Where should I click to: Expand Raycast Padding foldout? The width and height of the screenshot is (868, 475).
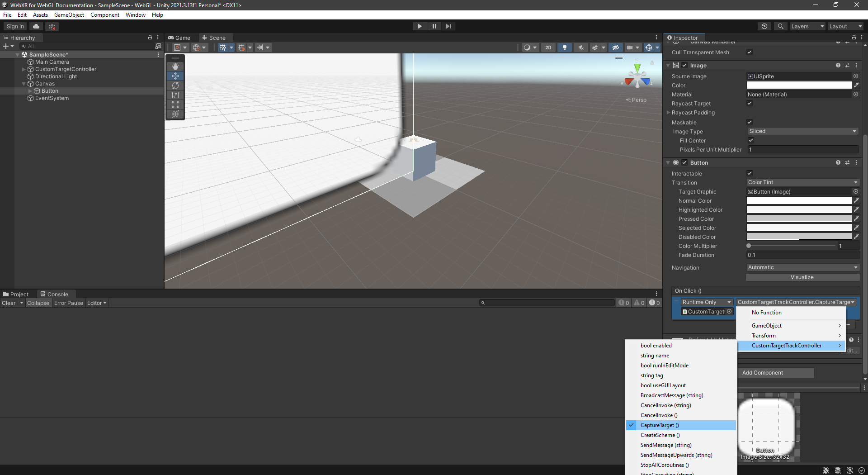click(669, 113)
